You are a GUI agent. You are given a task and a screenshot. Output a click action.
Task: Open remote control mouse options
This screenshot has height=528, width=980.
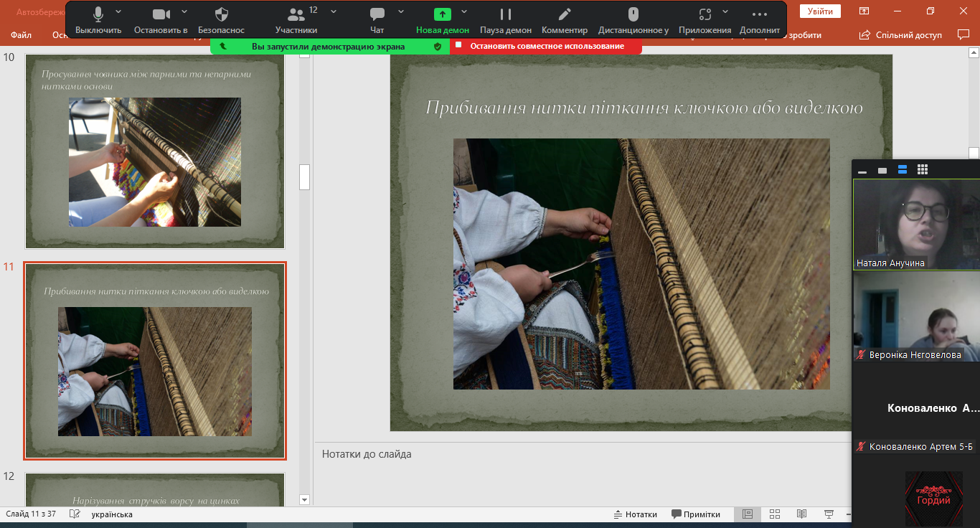633,19
